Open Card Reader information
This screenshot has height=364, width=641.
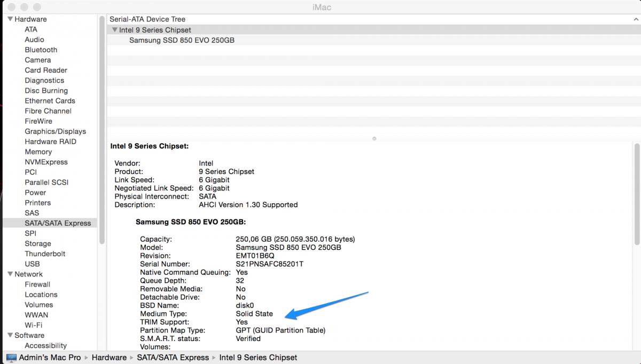[x=46, y=70]
